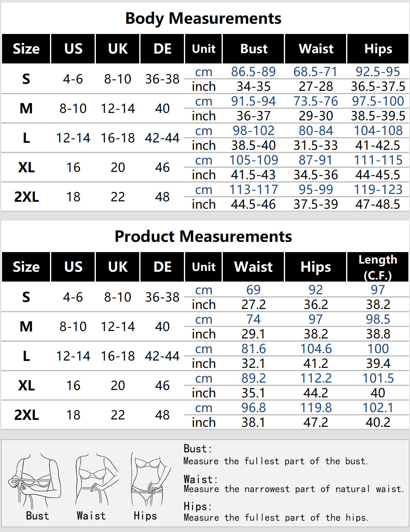
Task: Click the "Product Measurements" title
Action: pyautogui.click(x=203, y=237)
